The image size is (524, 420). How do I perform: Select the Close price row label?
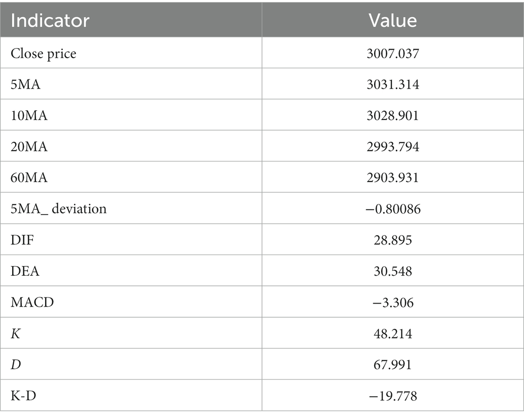[44, 54]
